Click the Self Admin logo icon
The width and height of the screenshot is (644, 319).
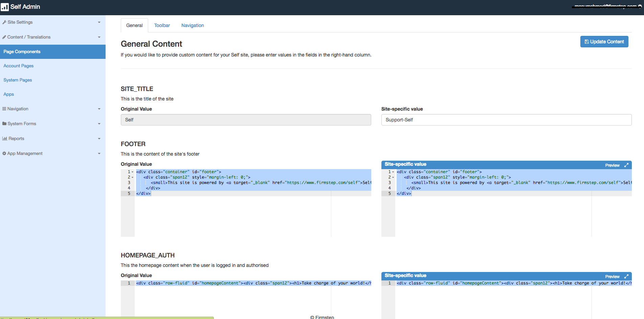[5, 7]
